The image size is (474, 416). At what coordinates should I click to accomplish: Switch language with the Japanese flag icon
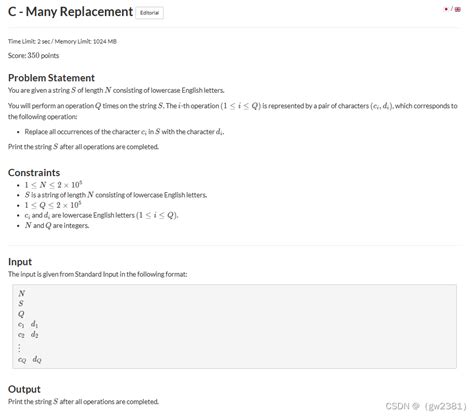tap(446, 9)
